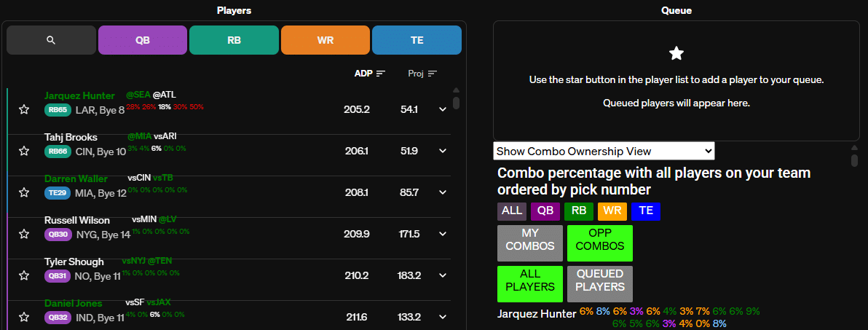The image size is (868, 330).
Task: Click the player list scrollbar
Action: click(457, 102)
